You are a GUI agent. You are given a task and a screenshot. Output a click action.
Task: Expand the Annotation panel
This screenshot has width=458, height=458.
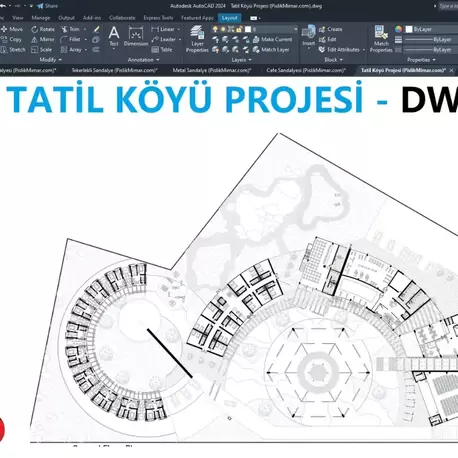[143, 60]
